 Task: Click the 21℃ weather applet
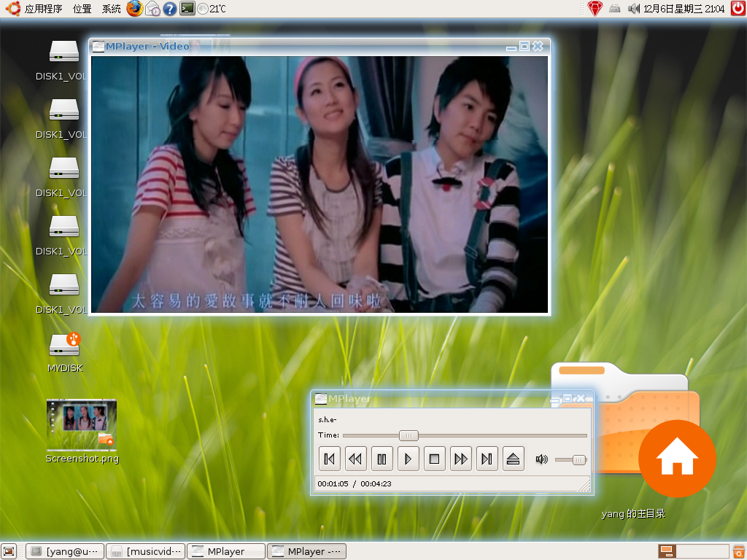pos(212,9)
